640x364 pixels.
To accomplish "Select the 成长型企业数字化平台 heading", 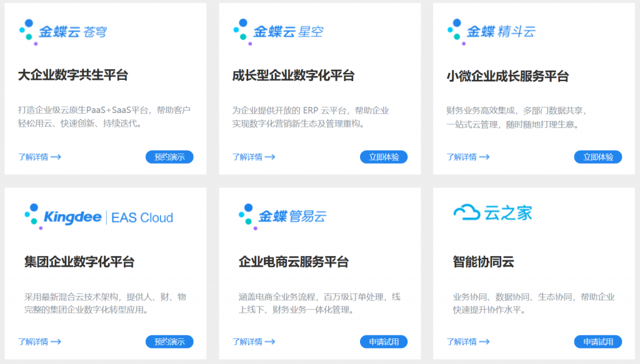I will (x=293, y=76).
